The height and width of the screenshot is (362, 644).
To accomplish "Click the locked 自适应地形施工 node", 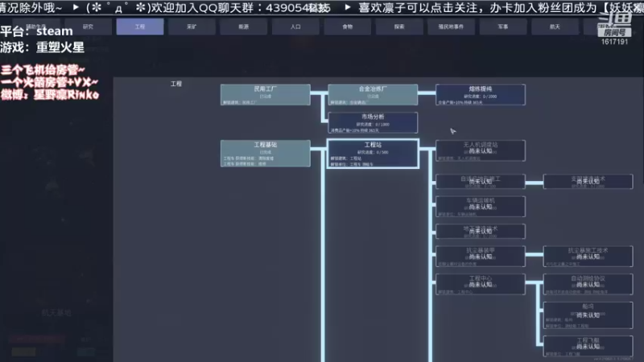I will 481,182.
